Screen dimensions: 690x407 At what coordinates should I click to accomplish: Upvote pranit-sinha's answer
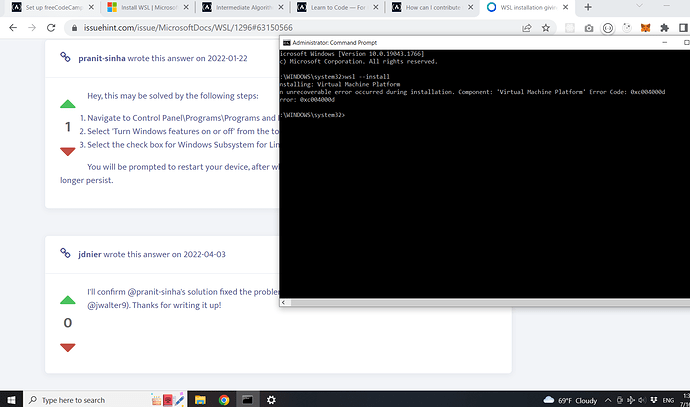pos(68,104)
